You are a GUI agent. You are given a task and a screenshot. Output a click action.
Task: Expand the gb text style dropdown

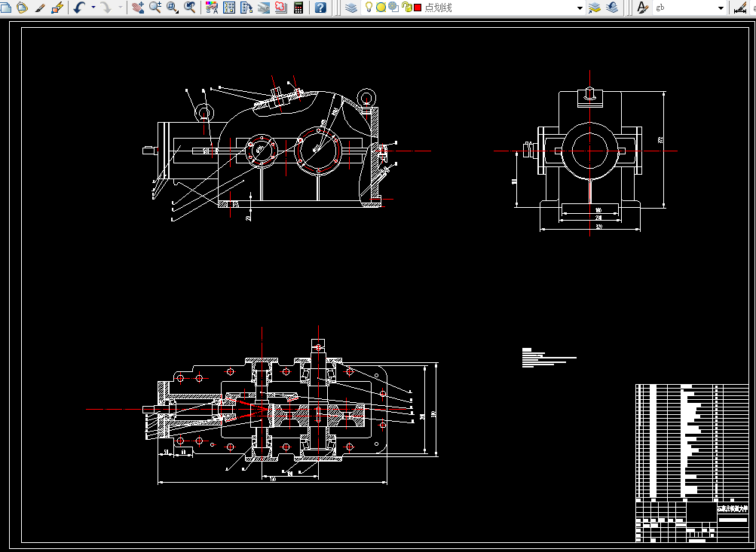[x=721, y=8]
